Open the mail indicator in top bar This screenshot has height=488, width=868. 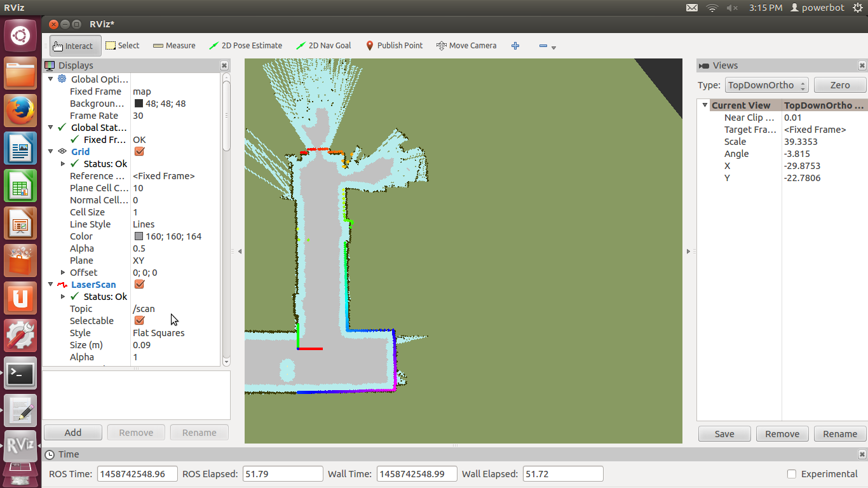coord(692,8)
